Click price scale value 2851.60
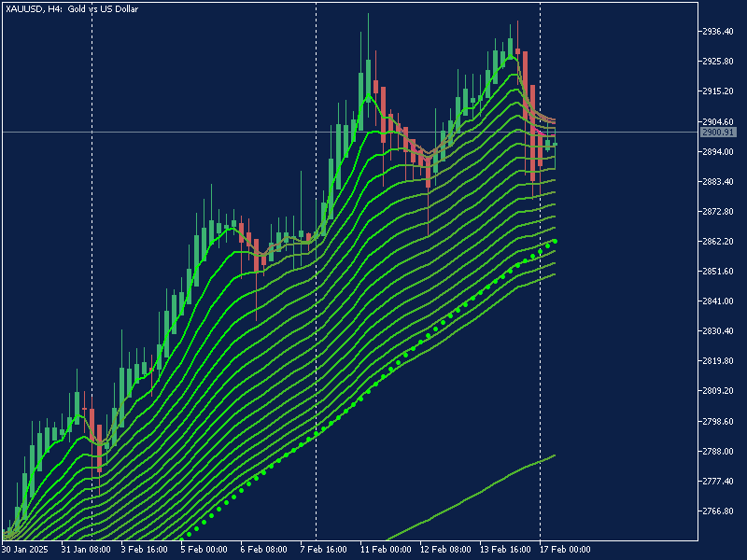This screenshot has height=560, width=747. click(718, 272)
